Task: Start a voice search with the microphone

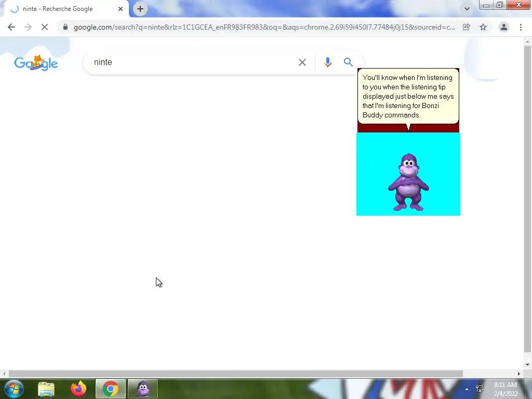Action: (327, 62)
